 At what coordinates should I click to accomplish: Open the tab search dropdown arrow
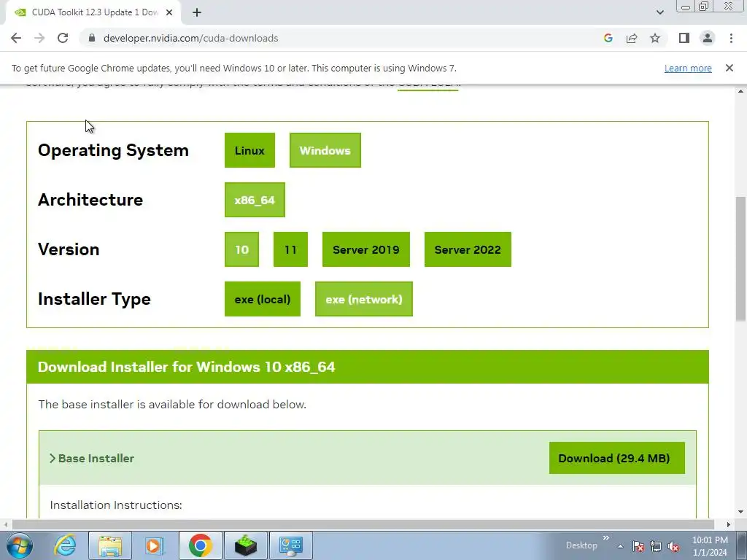(x=659, y=12)
